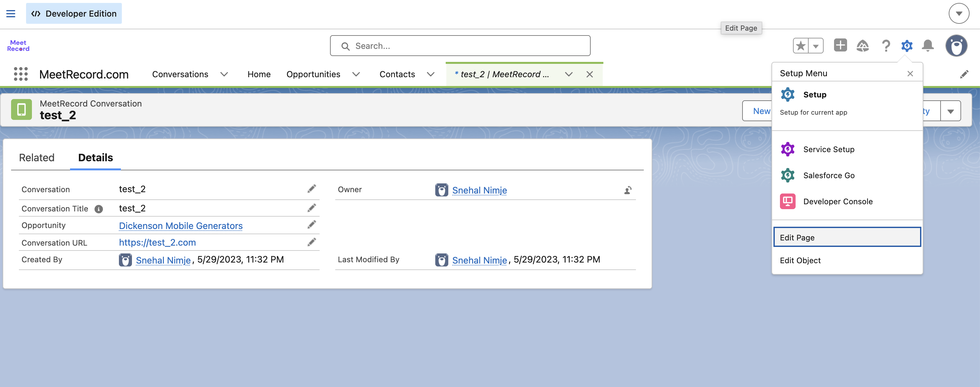
Task: Click the Developer Edition badge
Action: click(x=74, y=14)
